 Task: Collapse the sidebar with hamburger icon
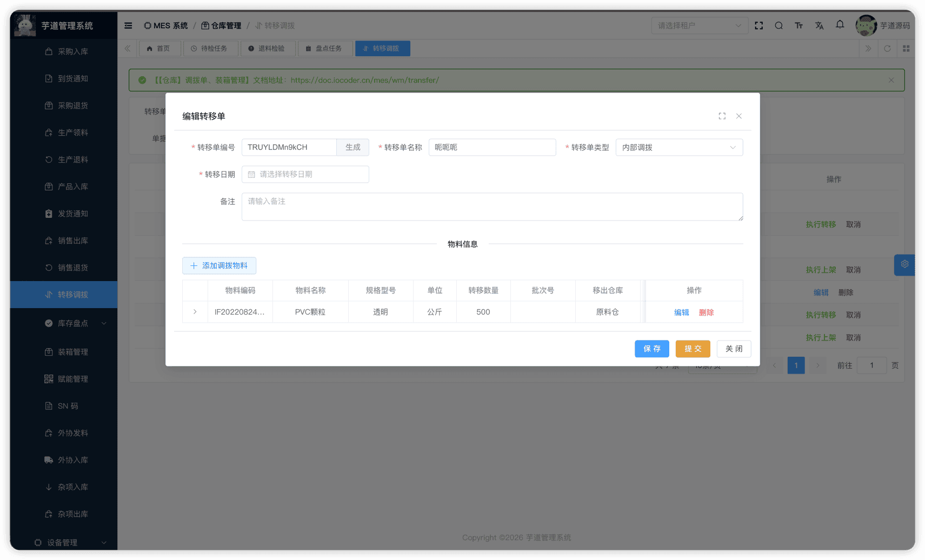point(128,25)
